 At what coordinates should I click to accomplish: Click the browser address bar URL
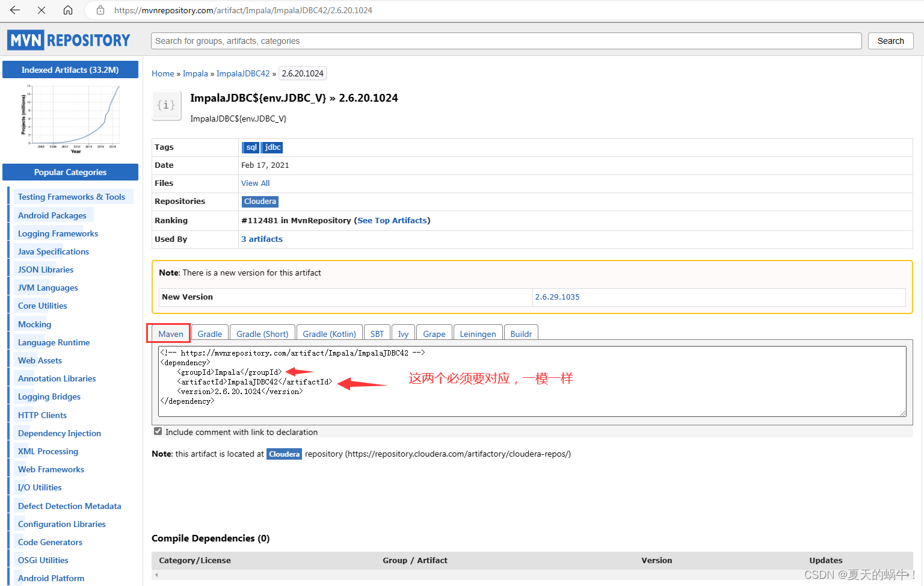(x=243, y=10)
